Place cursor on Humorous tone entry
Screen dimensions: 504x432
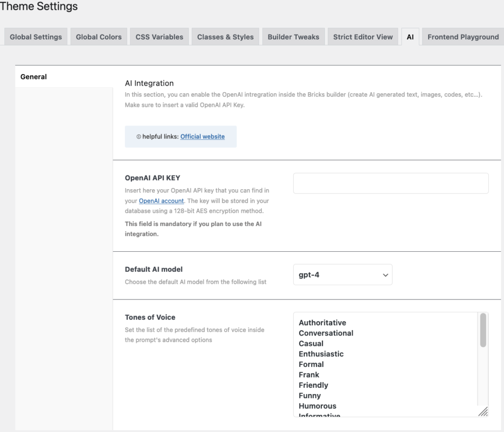click(x=317, y=406)
